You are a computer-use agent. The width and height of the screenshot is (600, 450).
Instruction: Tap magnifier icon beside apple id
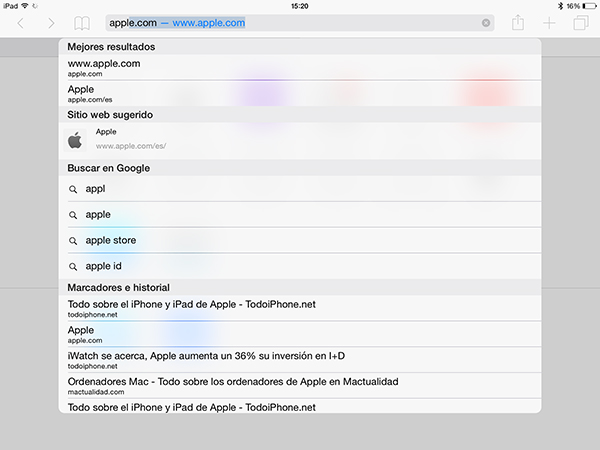[x=73, y=267]
